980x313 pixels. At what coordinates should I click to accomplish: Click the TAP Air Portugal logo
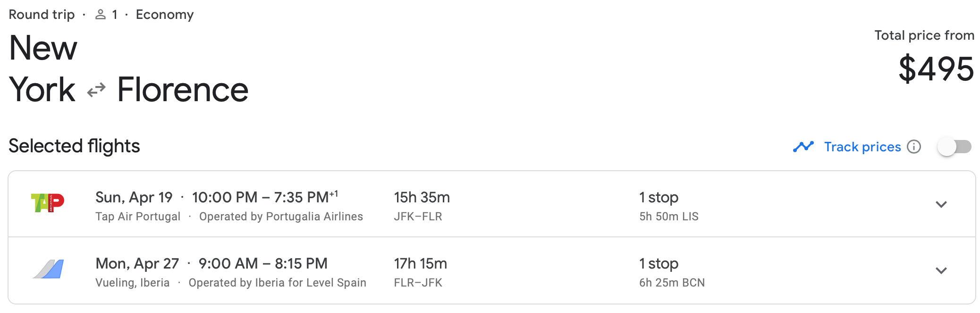48,203
